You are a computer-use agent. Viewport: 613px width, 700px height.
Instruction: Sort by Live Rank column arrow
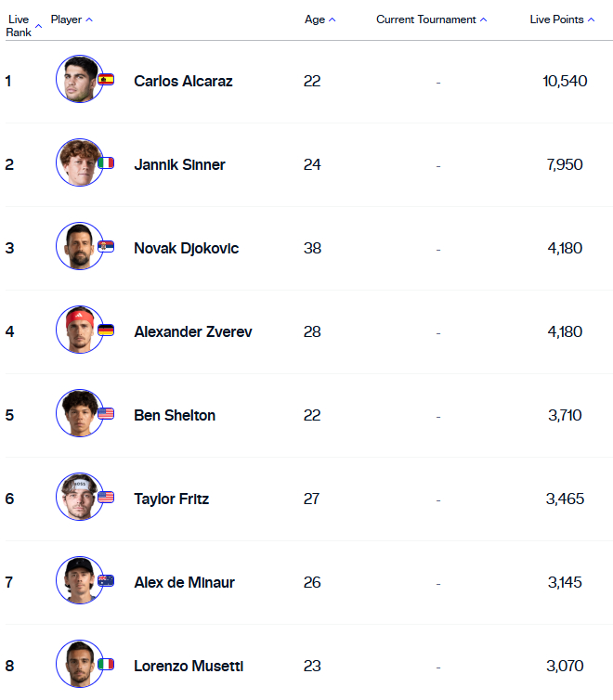[x=38, y=26]
